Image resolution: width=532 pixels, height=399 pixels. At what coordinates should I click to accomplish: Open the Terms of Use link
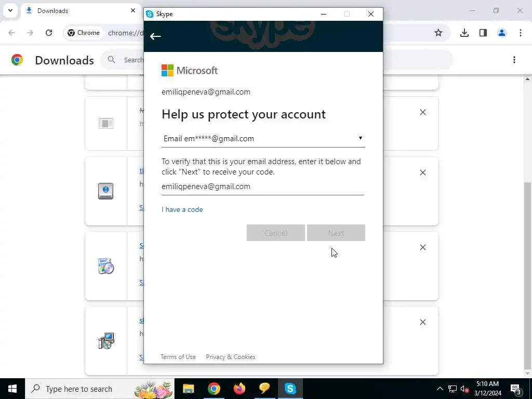click(178, 356)
